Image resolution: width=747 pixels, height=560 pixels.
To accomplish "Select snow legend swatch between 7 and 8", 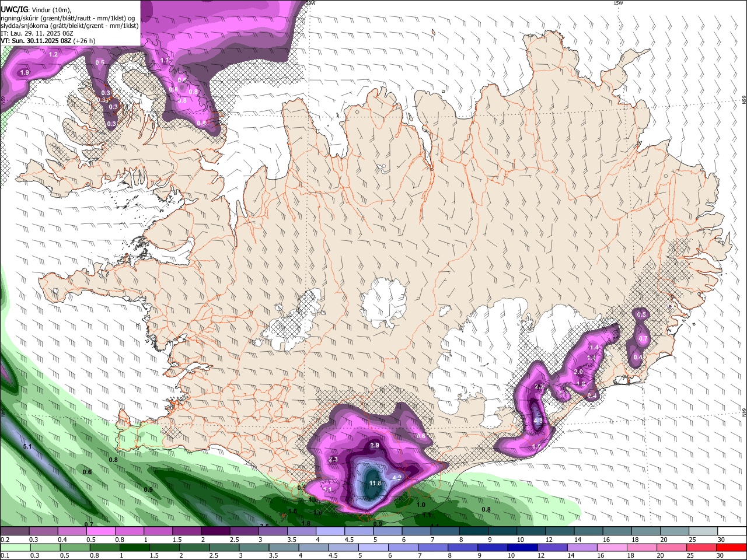I will [445, 531].
